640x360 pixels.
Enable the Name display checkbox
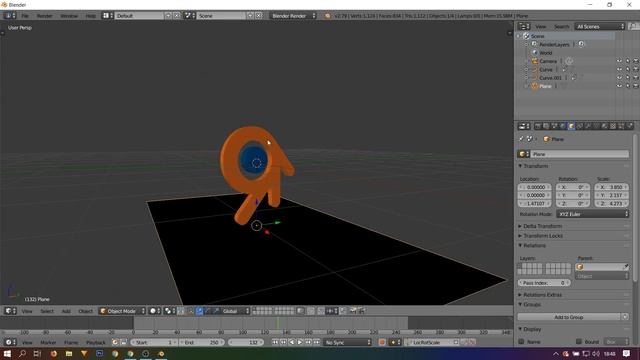tap(521, 342)
